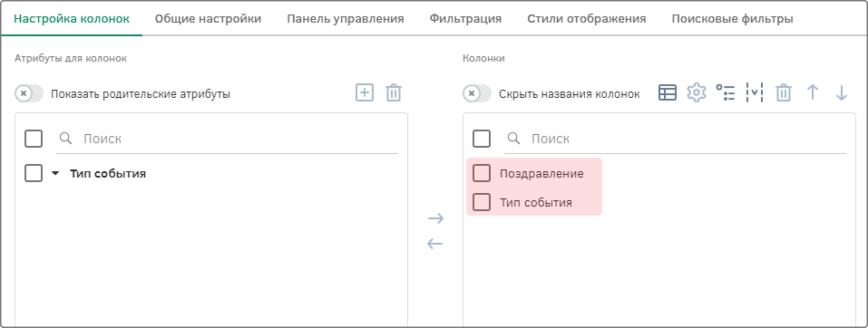
Task: Click left arrow to remove from columns
Action: 435,244
